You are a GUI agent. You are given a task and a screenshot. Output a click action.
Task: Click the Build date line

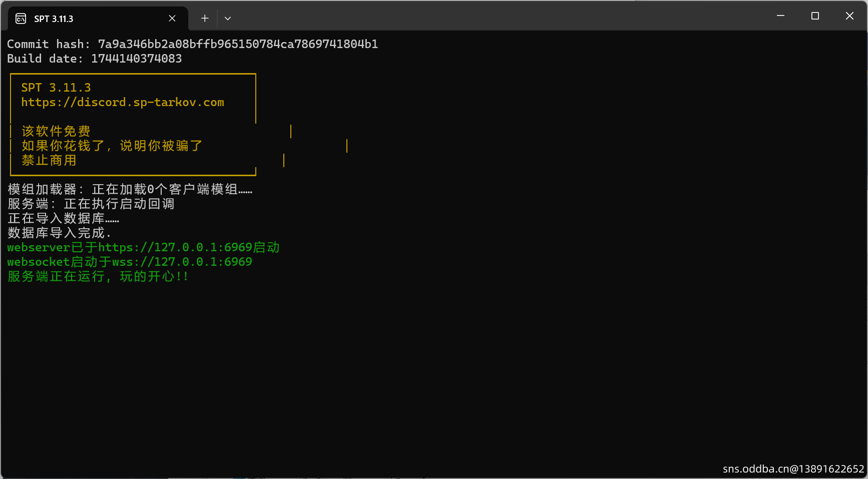(95, 59)
